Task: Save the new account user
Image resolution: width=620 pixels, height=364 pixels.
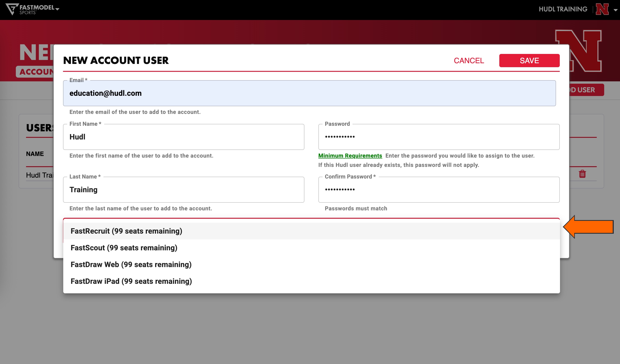Action: 529,60
